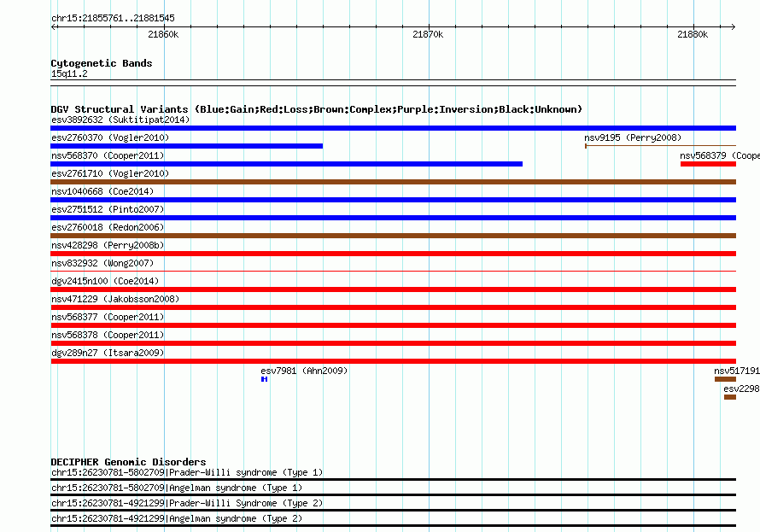Click the DECIPHER Genomic Disorders track title
The image size is (760, 532).
(128, 462)
